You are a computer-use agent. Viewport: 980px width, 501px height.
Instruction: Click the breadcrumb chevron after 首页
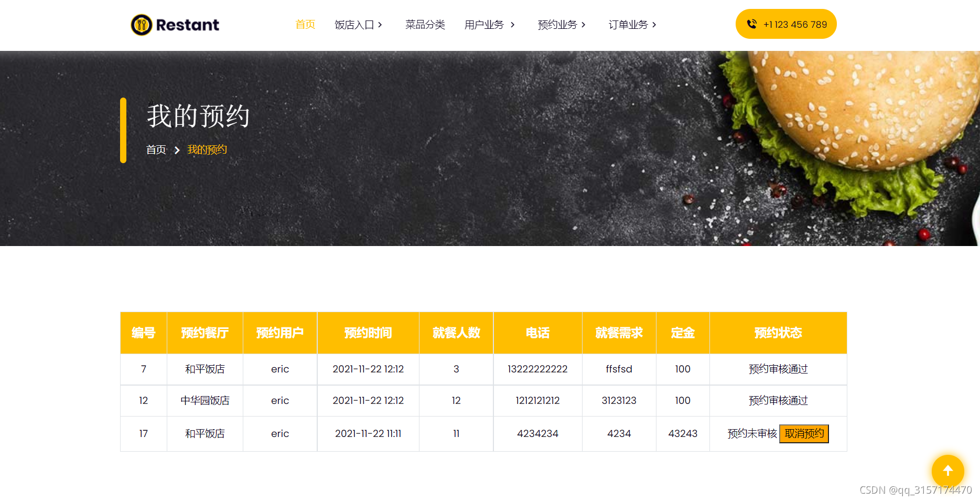click(177, 150)
